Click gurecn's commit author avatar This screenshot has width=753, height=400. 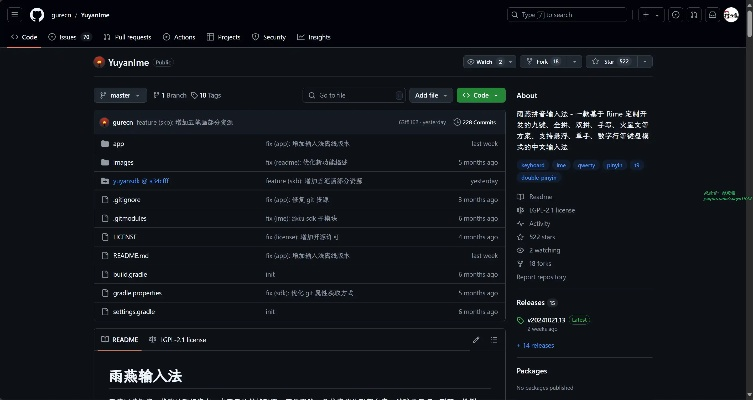click(103, 122)
